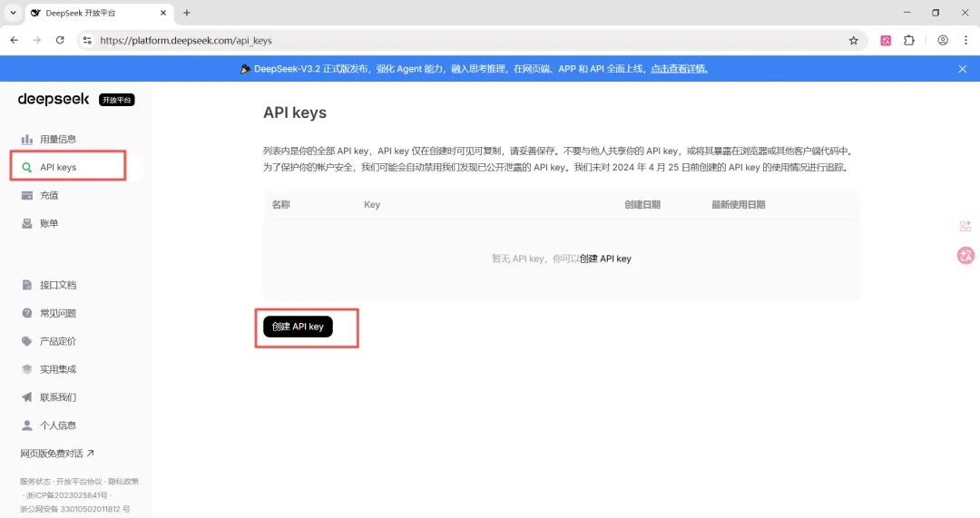Click the bar chart icon beside 用量信息
Viewport: 980px width, 518px height.
point(27,140)
